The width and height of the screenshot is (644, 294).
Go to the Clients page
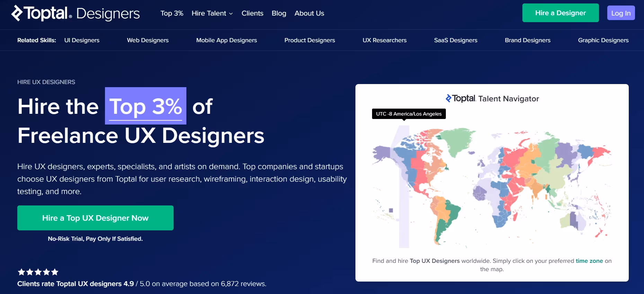[252, 13]
